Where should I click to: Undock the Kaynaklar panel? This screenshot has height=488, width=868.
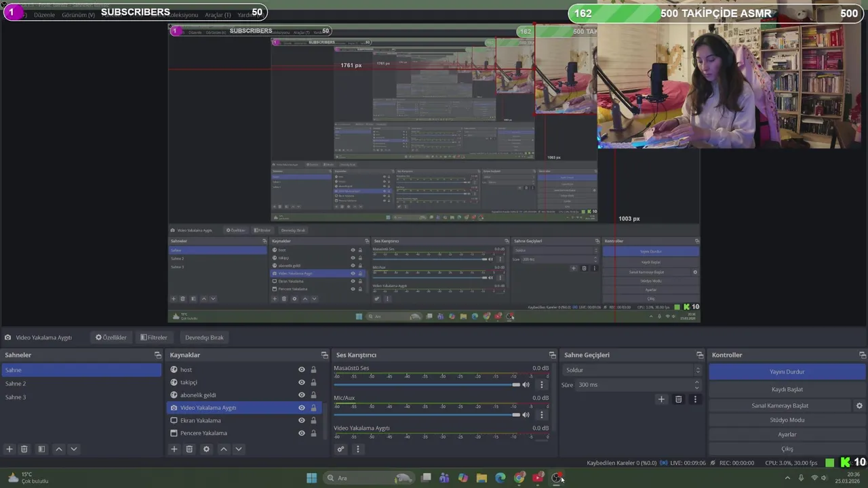[324, 355]
